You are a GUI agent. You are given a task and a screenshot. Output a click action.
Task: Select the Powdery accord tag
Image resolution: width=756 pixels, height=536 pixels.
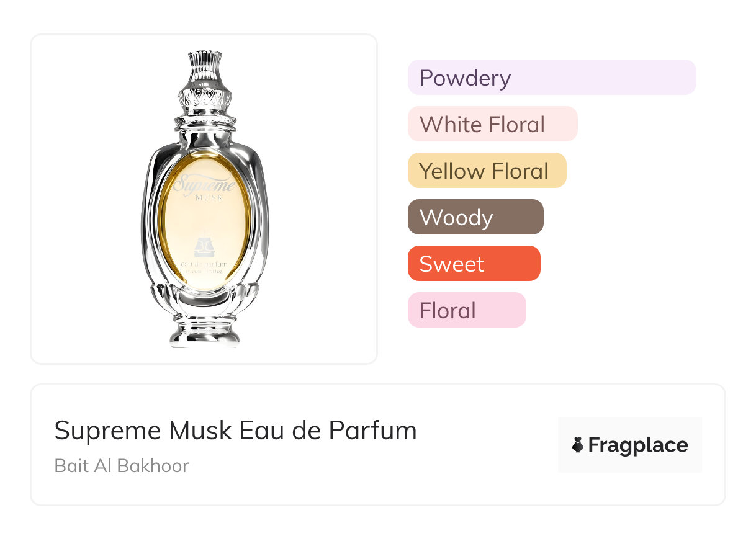[551, 78]
